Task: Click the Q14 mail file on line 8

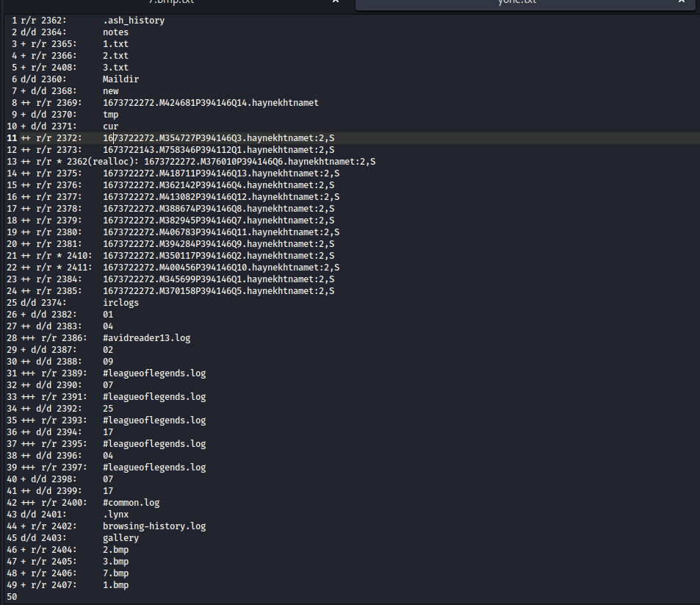Action: click(x=210, y=103)
